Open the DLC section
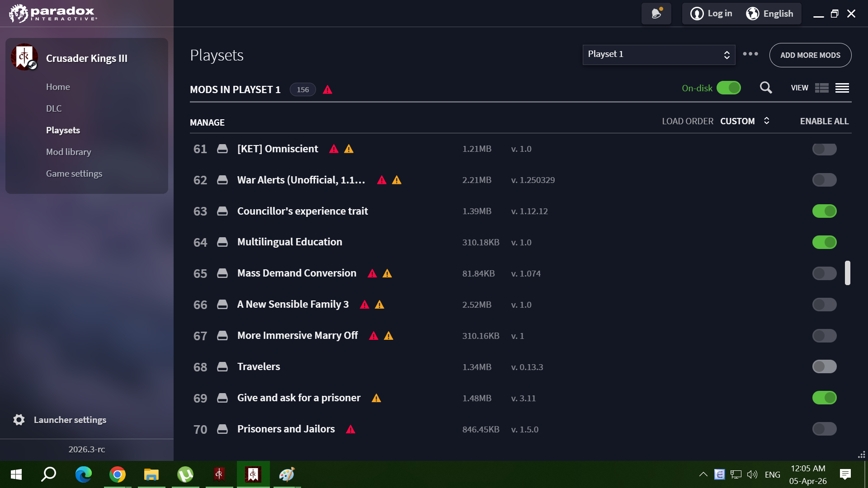868x488 pixels. (54, 108)
